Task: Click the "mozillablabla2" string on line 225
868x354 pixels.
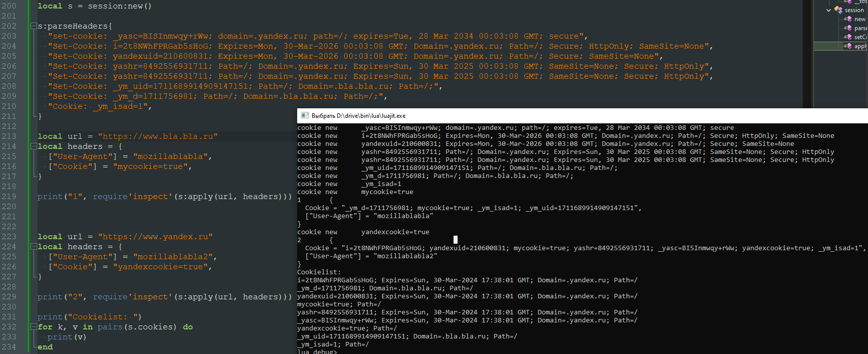Action: [173, 257]
